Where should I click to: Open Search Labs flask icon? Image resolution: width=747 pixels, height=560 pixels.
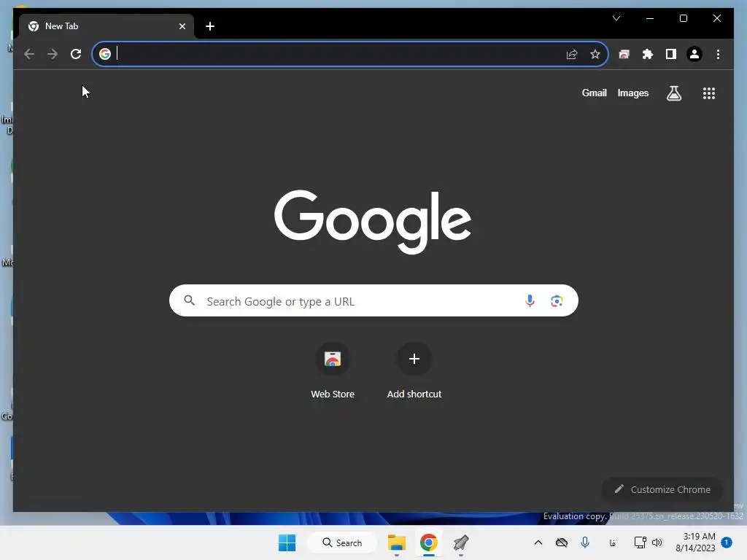(x=673, y=93)
